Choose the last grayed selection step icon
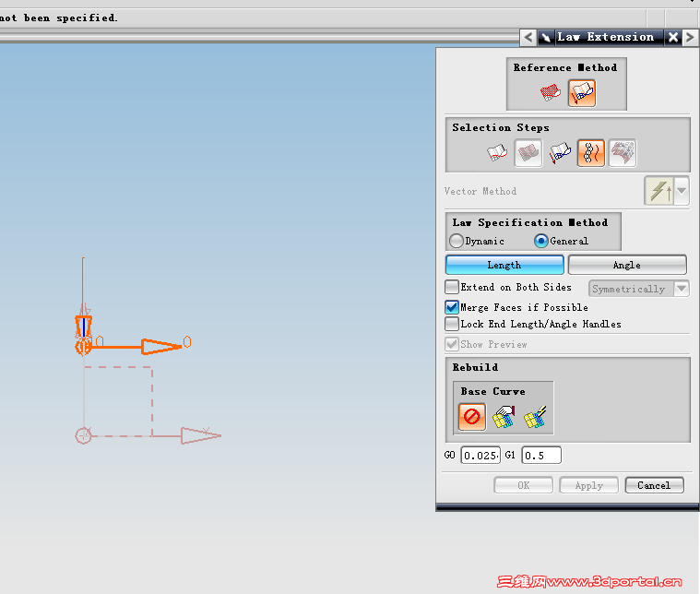This screenshot has height=594, width=700. [623, 153]
